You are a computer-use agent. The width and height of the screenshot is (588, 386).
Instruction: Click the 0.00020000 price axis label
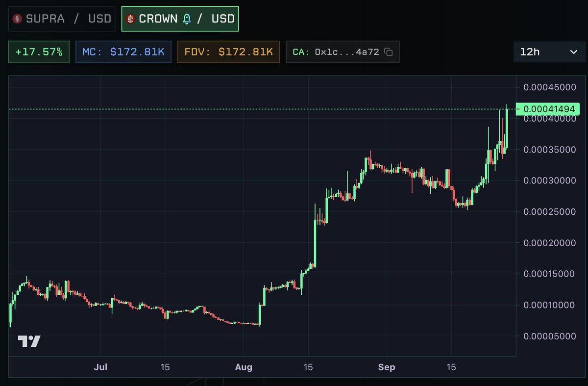549,243
